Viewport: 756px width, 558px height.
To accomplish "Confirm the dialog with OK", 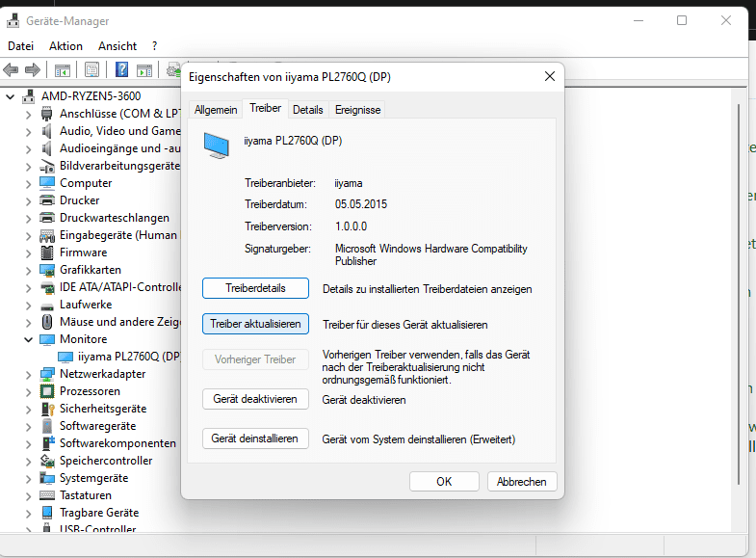I will [x=444, y=482].
